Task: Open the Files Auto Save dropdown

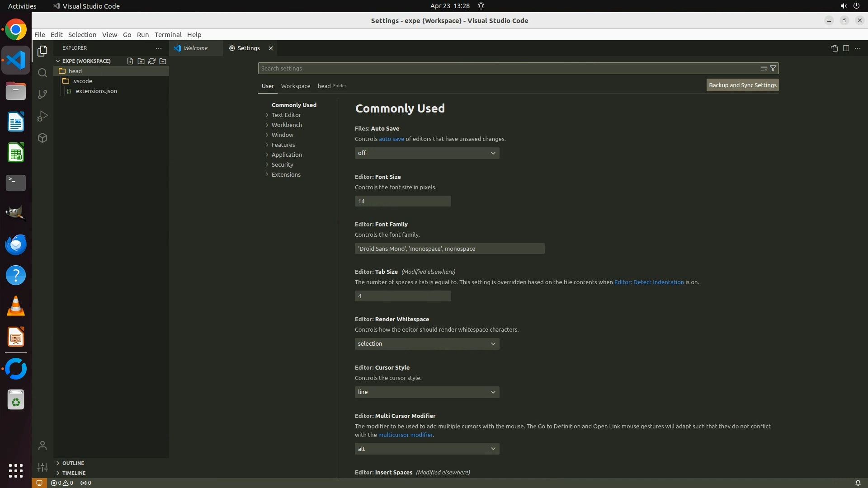Action: point(427,153)
